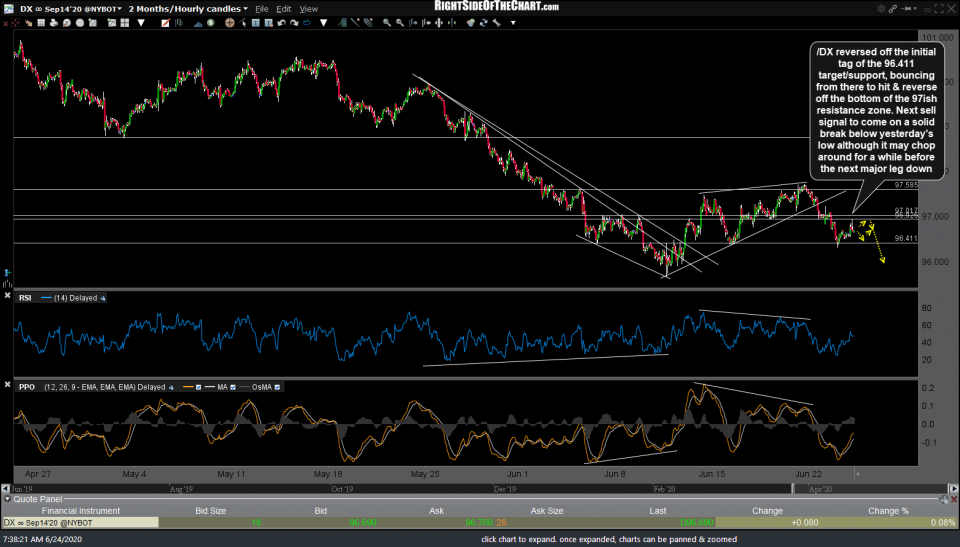Toggle the OsMA histogram checkbox

pyautogui.click(x=277, y=386)
